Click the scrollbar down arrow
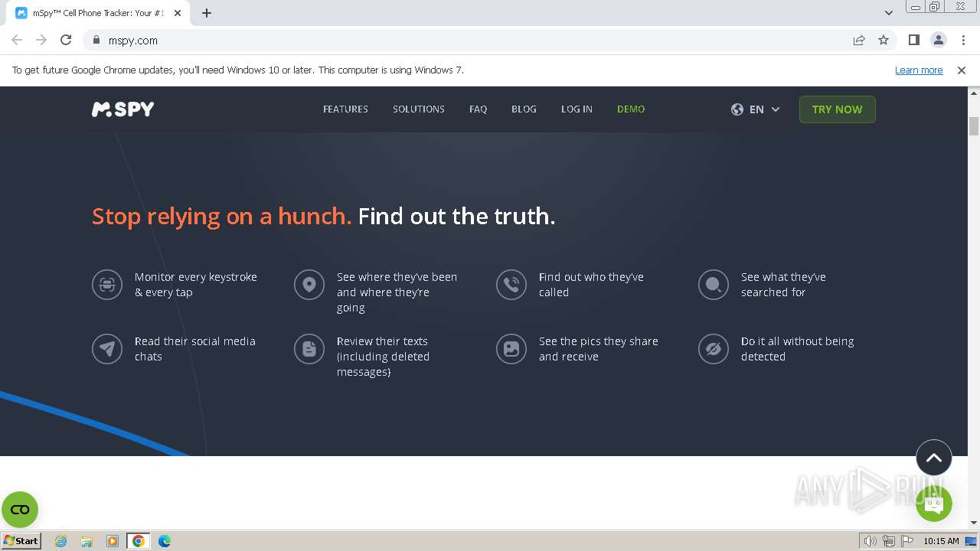 coord(974,523)
